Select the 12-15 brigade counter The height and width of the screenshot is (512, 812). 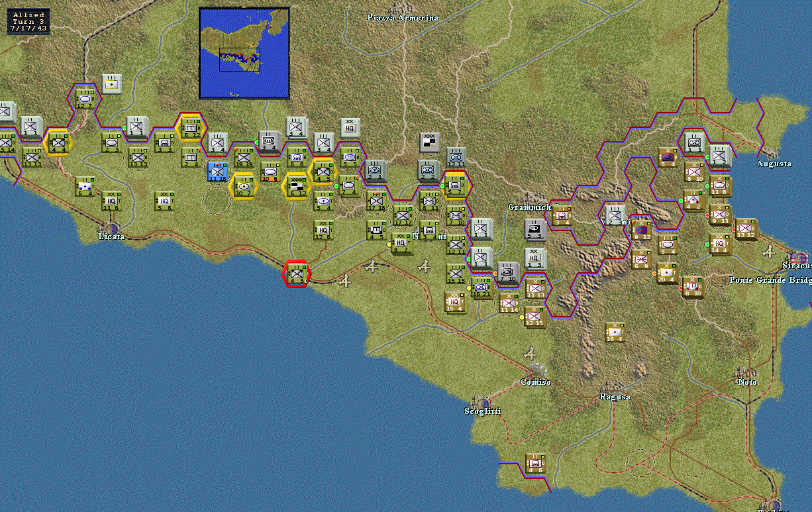535,317
